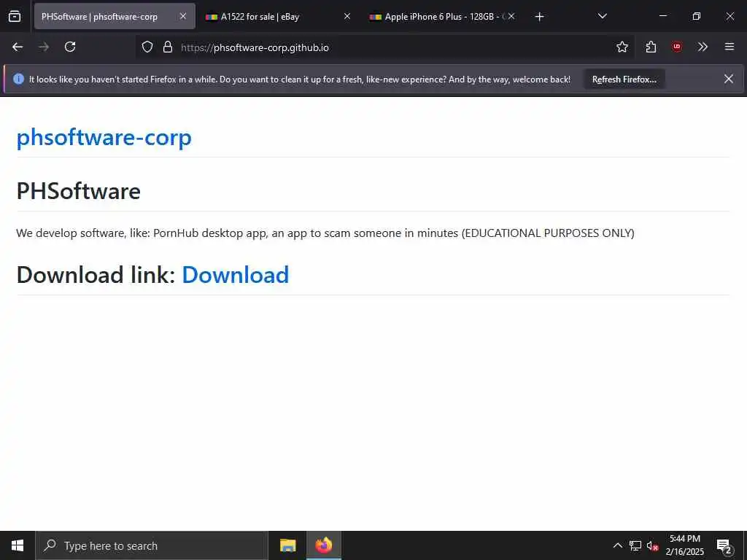Image resolution: width=747 pixels, height=560 pixels.
Task: Close the PHSoftware tab
Action: pyautogui.click(x=183, y=16)
